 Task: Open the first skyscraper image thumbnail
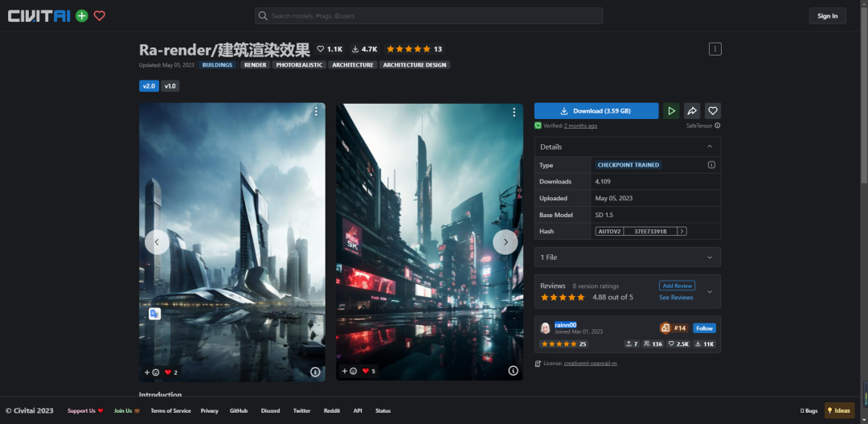tap(232, 242)
